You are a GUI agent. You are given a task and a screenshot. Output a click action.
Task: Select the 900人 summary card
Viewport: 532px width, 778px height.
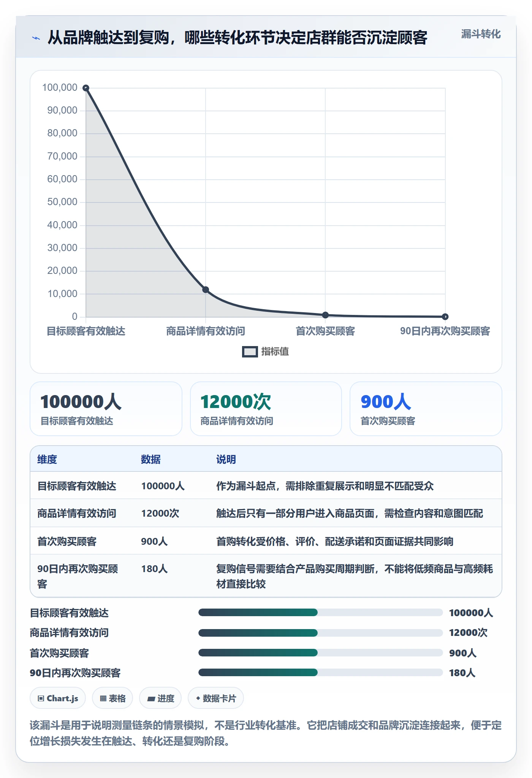coord(426,409)
